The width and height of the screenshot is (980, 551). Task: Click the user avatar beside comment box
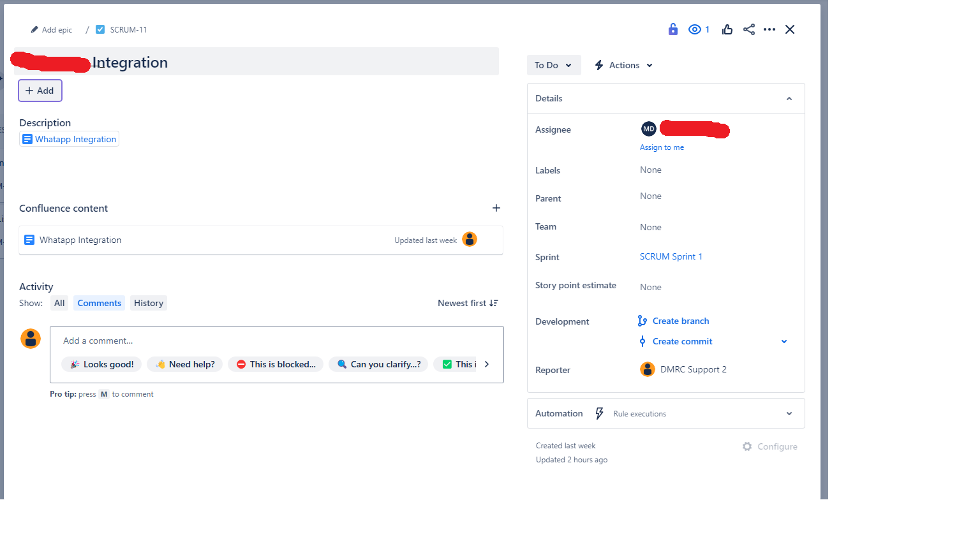point(31,339)
